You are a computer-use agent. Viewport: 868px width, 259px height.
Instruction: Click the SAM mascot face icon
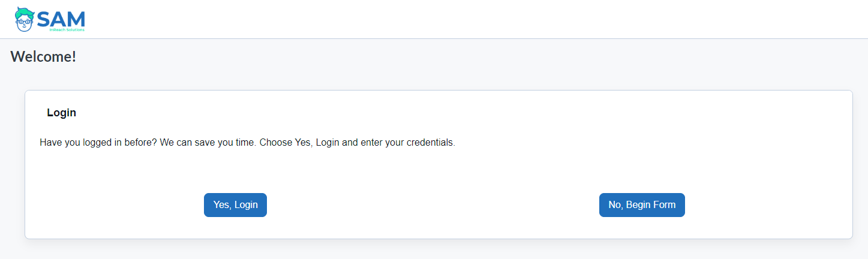(24, 20)
